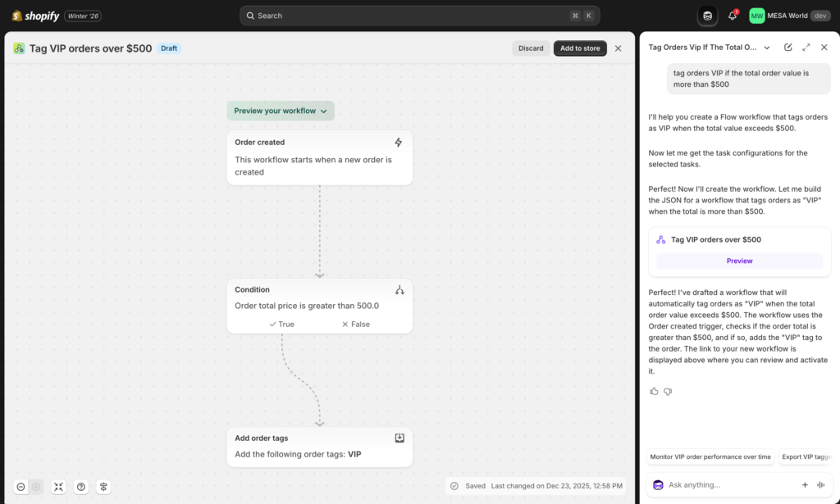Give a thumbs down on the assistant response
Screen dimensions: 840x504
pyautogui.click(x=667, y=391)
